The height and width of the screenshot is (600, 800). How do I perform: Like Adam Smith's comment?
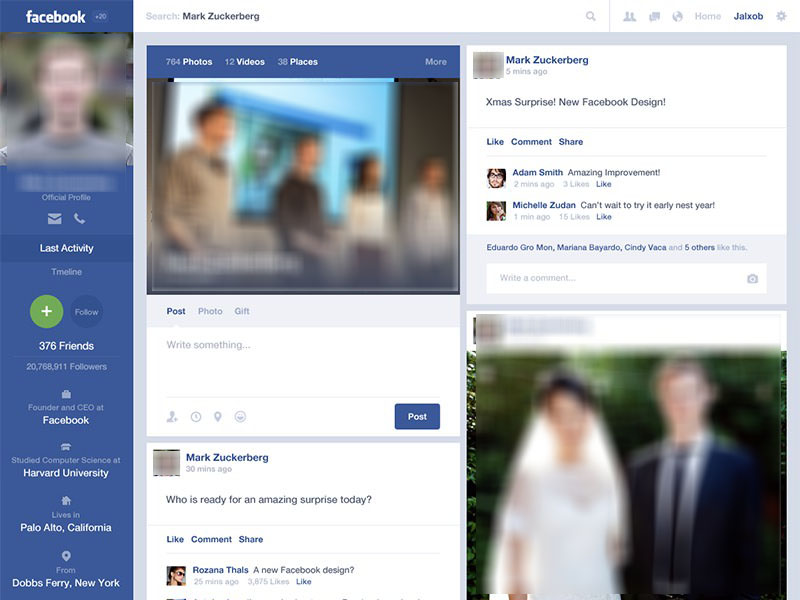click(604, 184)
